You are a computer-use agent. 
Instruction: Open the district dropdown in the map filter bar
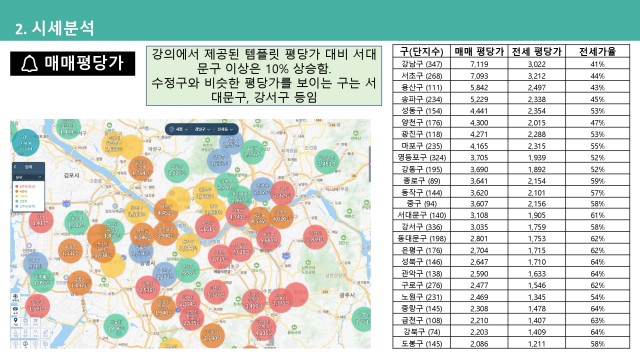click(202, 129)
